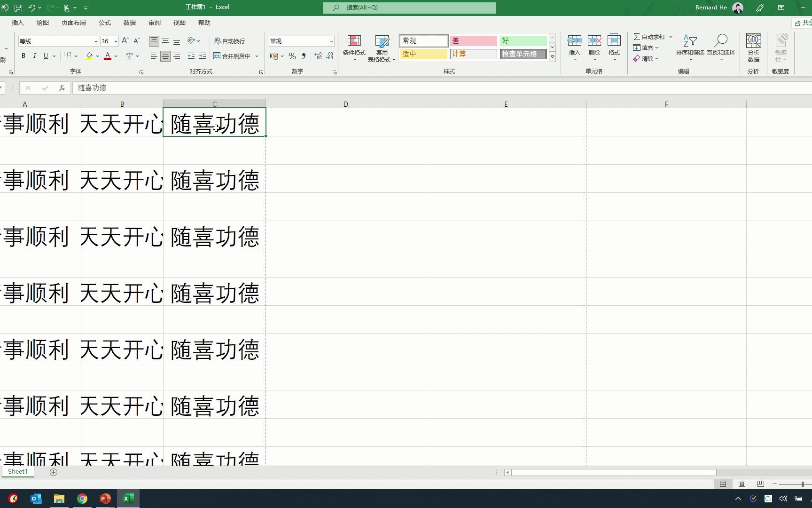Click the increase indent icon
This screenshot has width=812, height=508.
(x=203, y=56)
